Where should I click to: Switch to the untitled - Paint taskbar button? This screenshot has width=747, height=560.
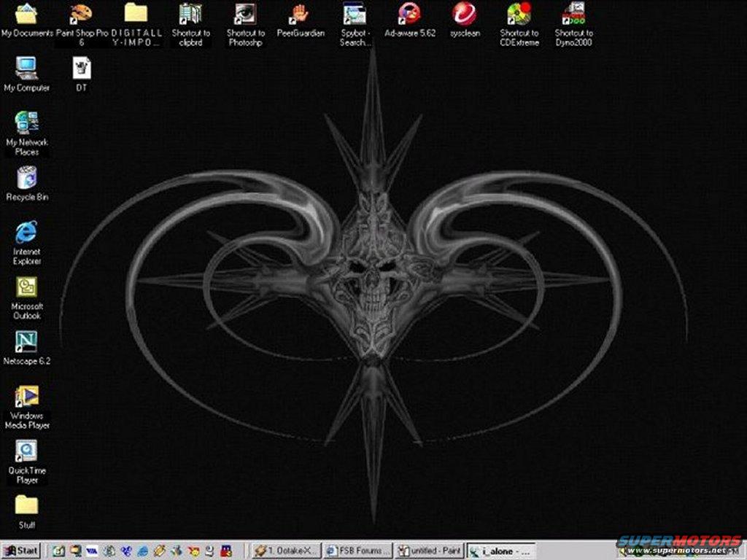point(430,551)
